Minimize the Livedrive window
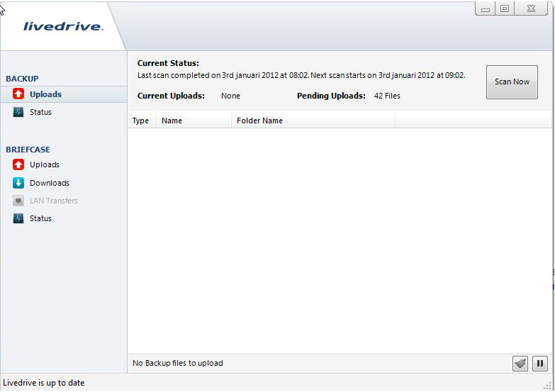Screen dimensions: 555x392 pyautogui.click(x=486, y=9)
